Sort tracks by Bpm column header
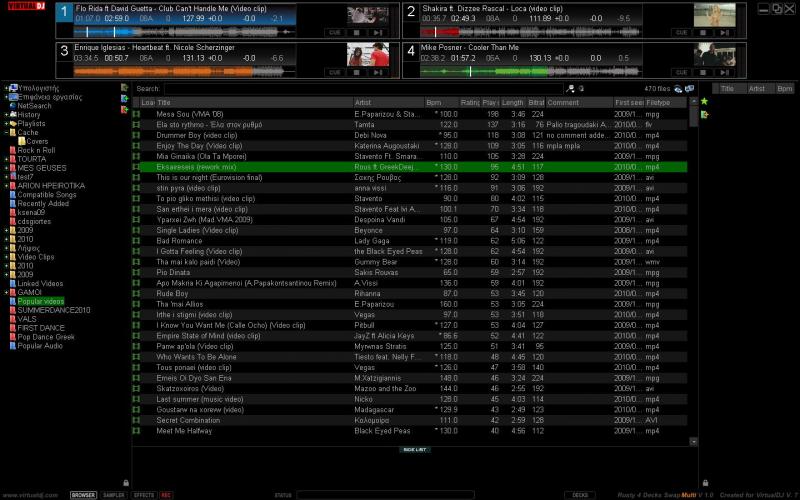800x500 pixels. tap(442, 103)
